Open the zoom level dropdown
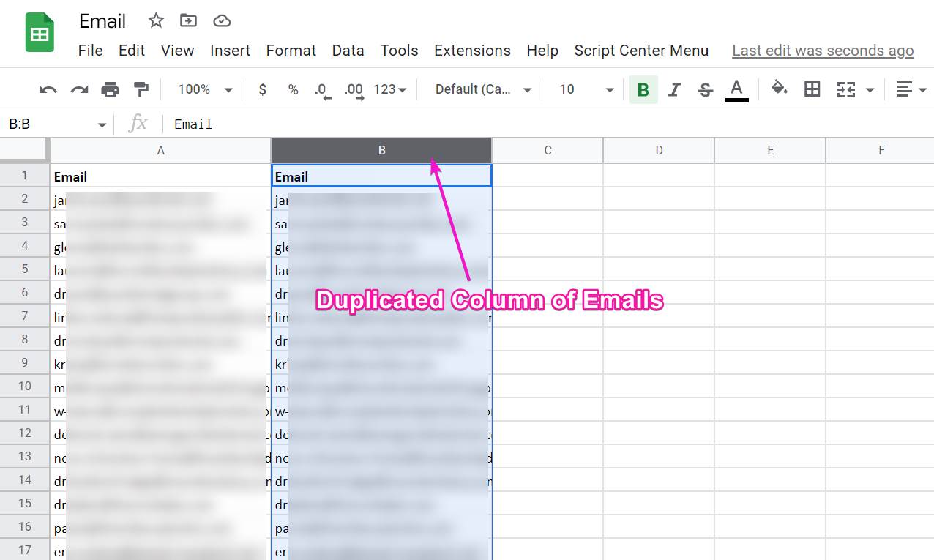The width and height of the screenshot is (934, 560). coord(203,89)
